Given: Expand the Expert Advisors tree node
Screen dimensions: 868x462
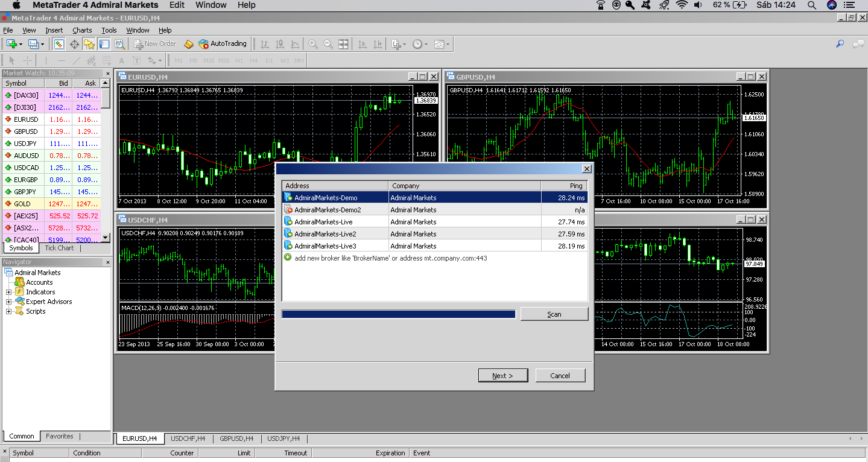Looking at the screenshot, I should click(9, 302).
